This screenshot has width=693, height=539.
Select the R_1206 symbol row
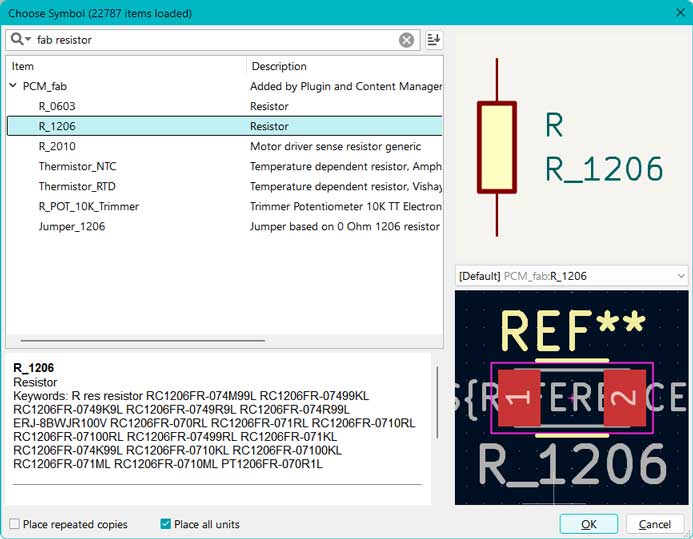[x=225, y=126]
